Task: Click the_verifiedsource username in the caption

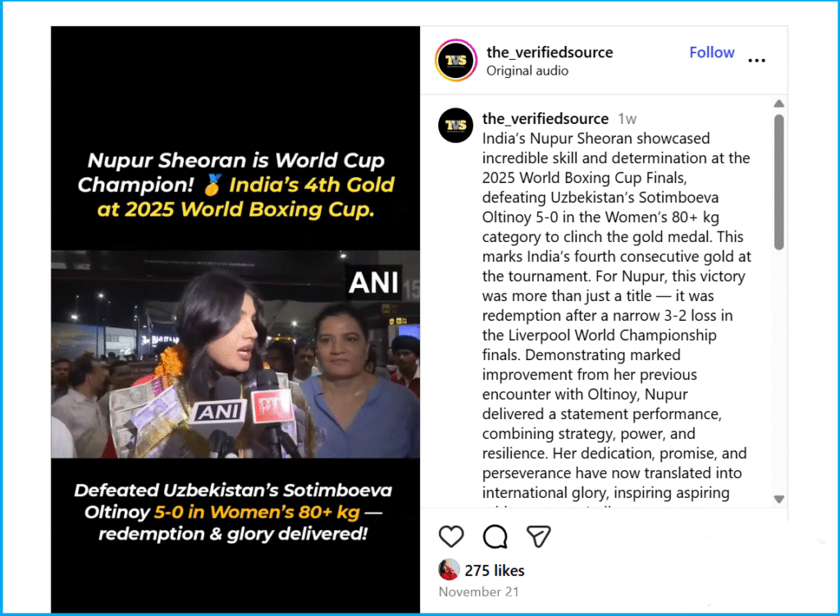Action: click(x=546, y=118)
